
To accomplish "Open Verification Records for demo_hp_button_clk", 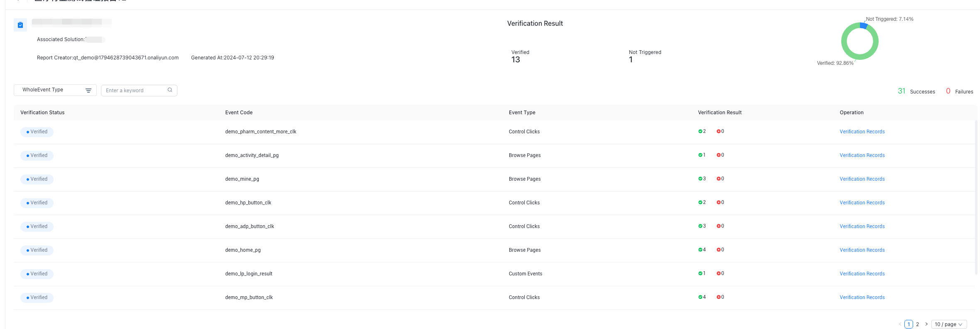I will tap(862, 203).
